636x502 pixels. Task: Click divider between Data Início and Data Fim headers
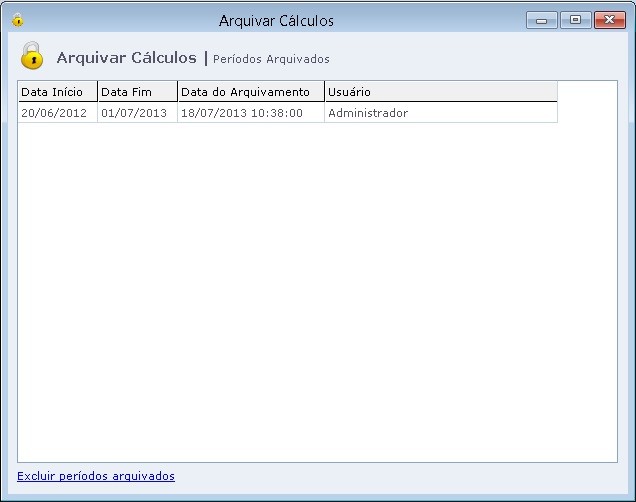[x=97, y=92]
